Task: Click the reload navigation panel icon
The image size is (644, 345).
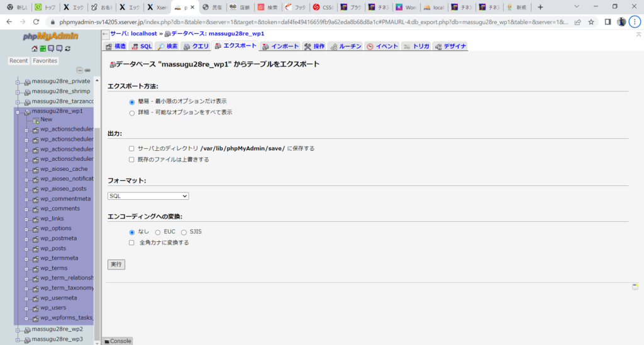Action: click(x=68, y=48)
